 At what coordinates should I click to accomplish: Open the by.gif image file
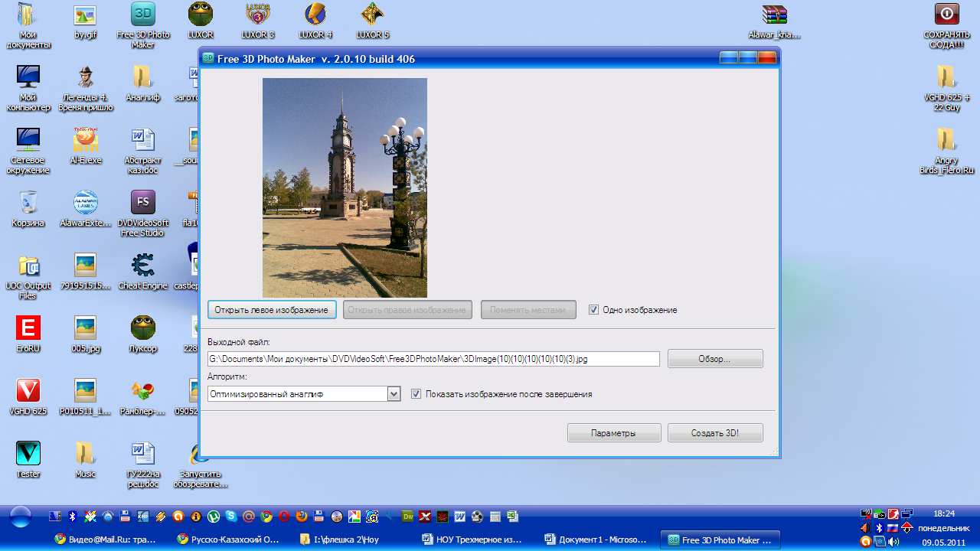click(85, 21)
